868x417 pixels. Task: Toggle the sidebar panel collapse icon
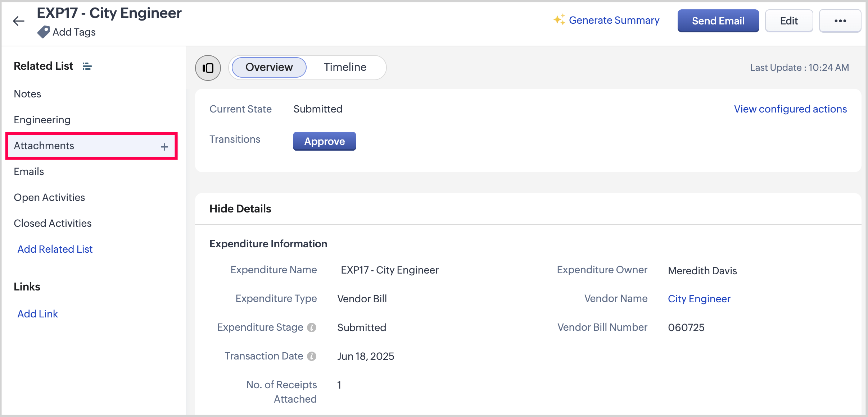pos(208,68)
